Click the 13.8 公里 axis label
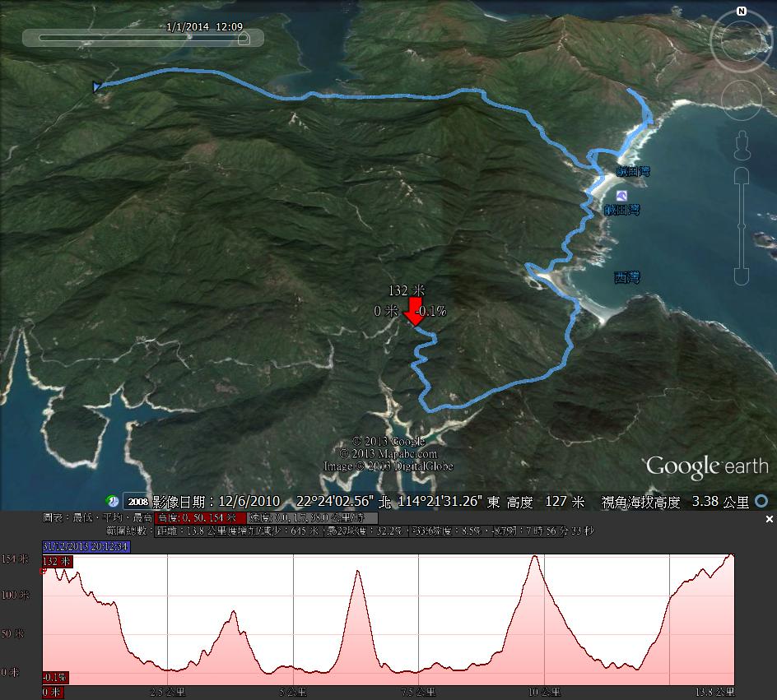Viewport: 777px width, 700px height. coord(715,692)
